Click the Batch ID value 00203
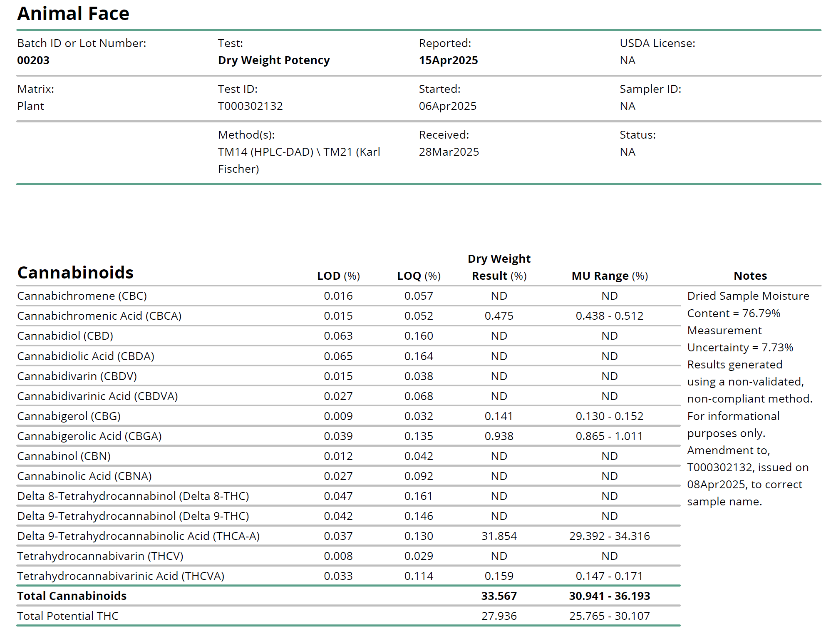The width and height of the screenshot is (826, 644). (x=33, y=60)
